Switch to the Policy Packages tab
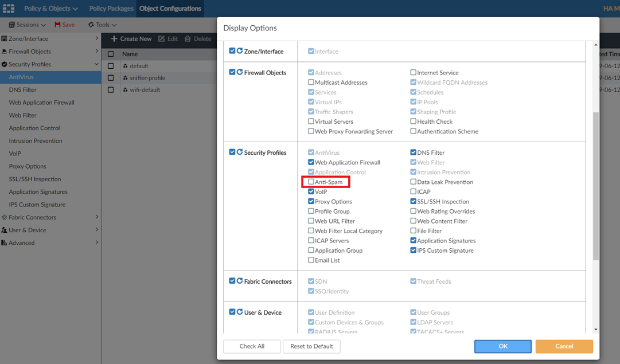Image resolution: width=620 pixels, height=364 pixels. pyautogui.click(x=111, y=9)
